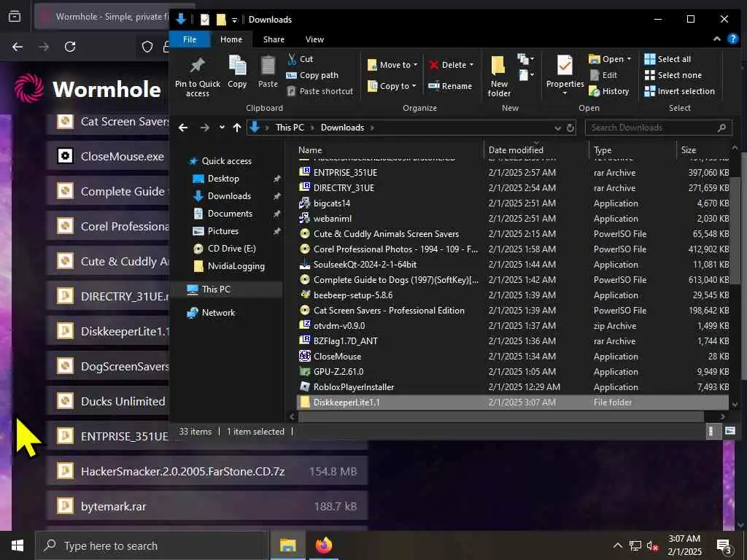The width and height of the screenshot is (747, 560).
Task: Open the Properties ribbon button
Action: click(565, 75)
